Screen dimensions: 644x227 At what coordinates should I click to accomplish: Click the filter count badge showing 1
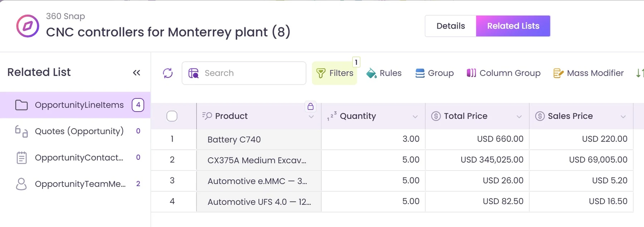[356, 62]
